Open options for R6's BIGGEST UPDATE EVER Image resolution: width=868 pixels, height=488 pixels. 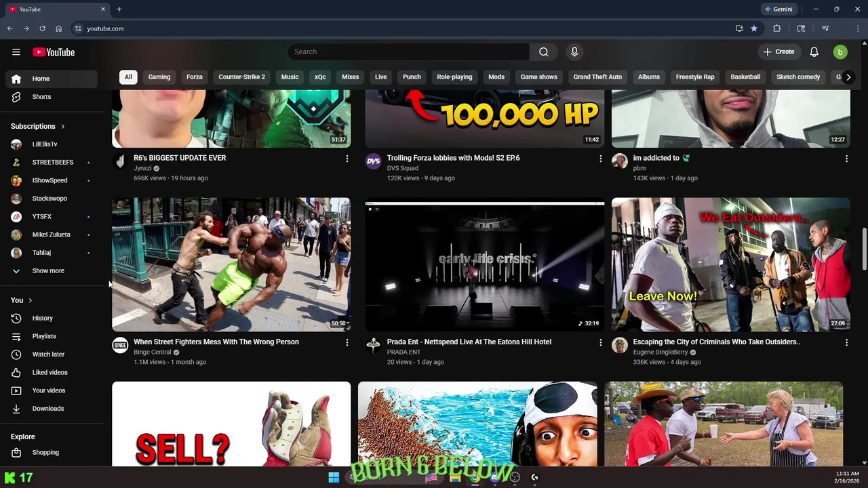tap(347, 159)
